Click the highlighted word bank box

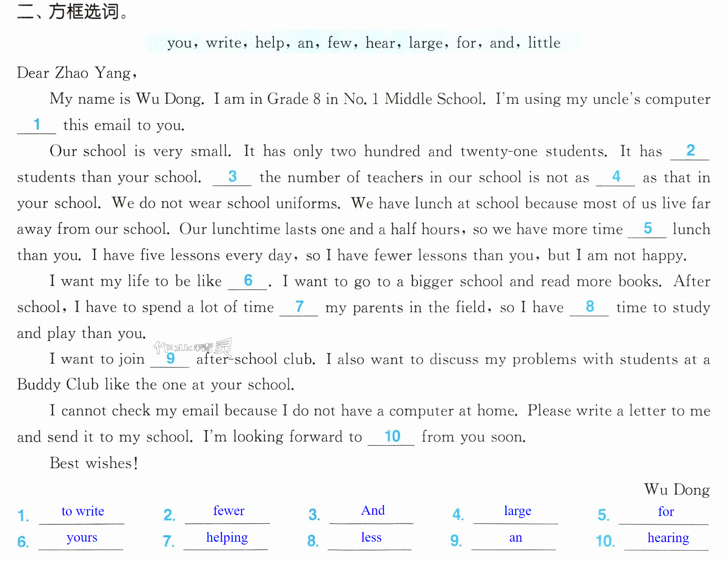click(363, 42)
